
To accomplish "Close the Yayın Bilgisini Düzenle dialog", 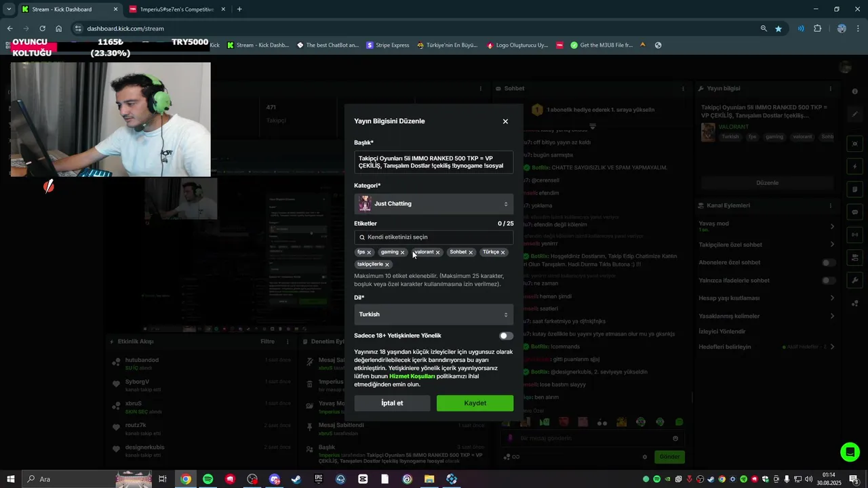I will 505,121.
